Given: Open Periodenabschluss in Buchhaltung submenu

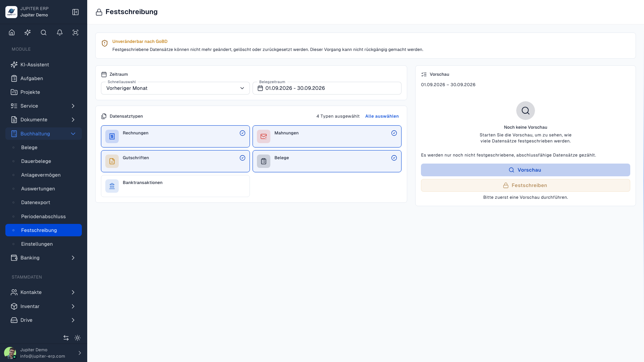Looking at the screenshot, I should pos(44,217).
